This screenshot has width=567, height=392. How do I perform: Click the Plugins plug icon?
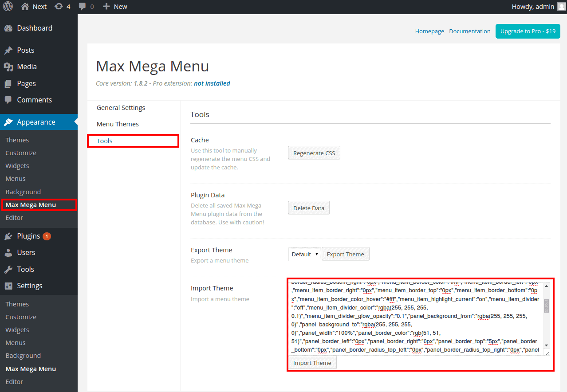[x=8, y=236]
